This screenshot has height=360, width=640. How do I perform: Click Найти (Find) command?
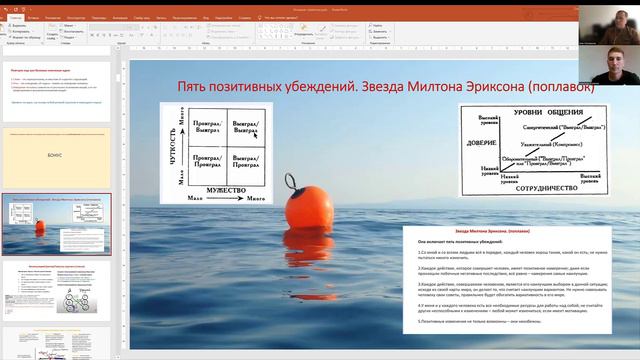(x=376, y=25)
